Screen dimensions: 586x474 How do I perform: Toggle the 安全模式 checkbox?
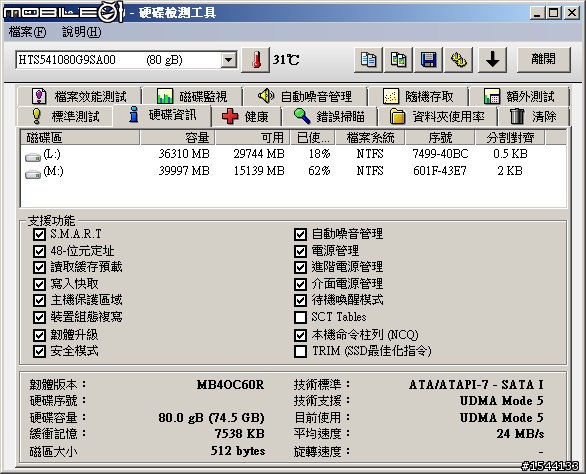pyautogui.click(x=39, y=351)
